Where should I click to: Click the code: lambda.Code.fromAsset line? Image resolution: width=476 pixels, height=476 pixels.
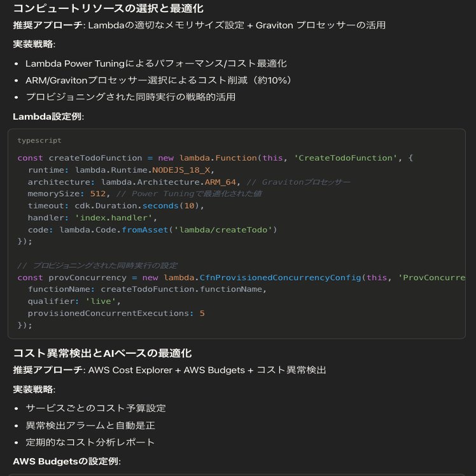pos(152,230)
